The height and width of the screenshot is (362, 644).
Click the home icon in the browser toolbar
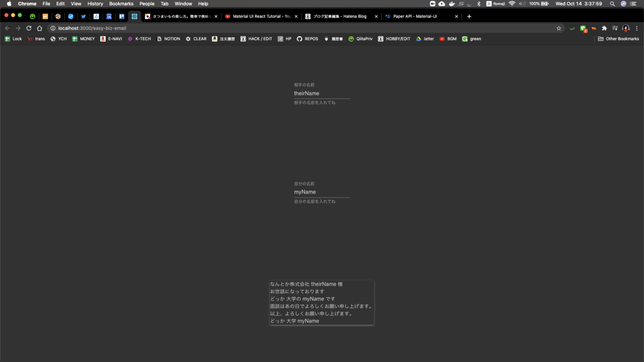click(40, 28)
